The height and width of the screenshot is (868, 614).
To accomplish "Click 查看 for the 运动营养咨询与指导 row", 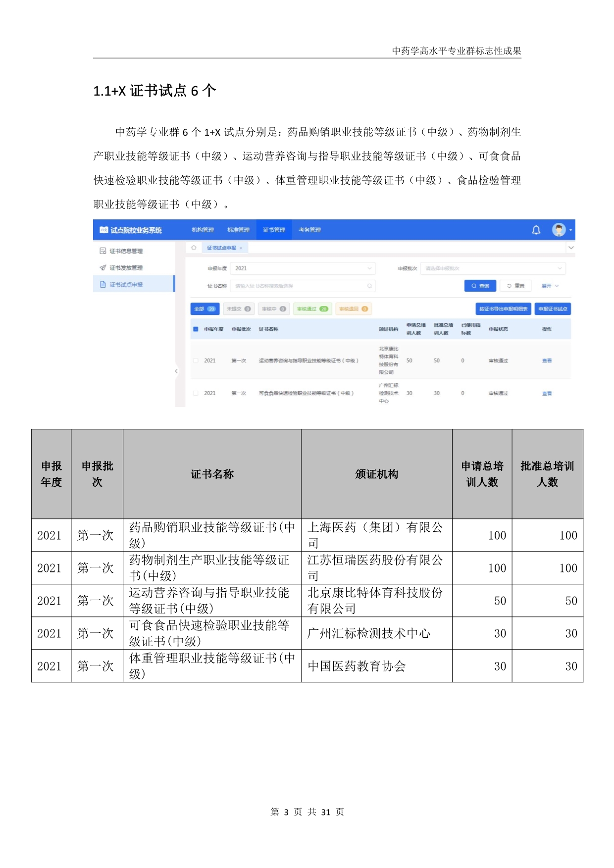I will (547, 361).
